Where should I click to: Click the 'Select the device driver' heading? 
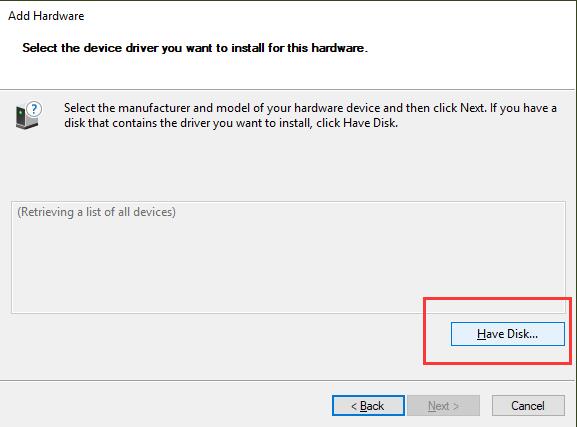point(195,48)
